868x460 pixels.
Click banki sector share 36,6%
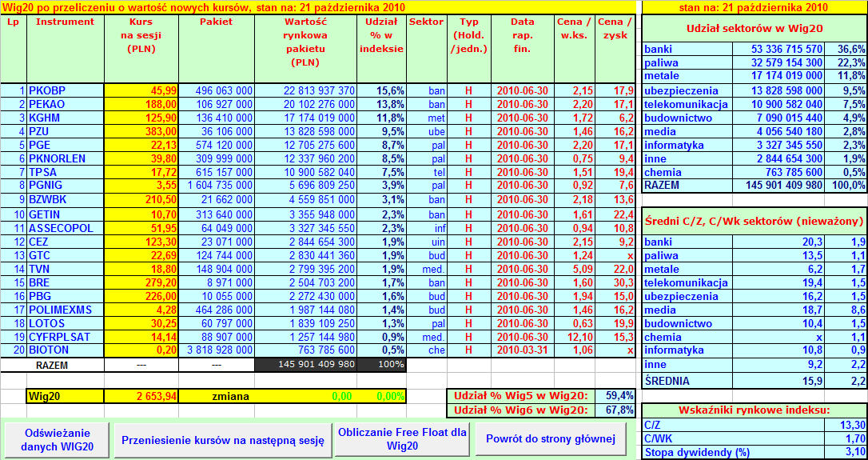pos(846,49)
